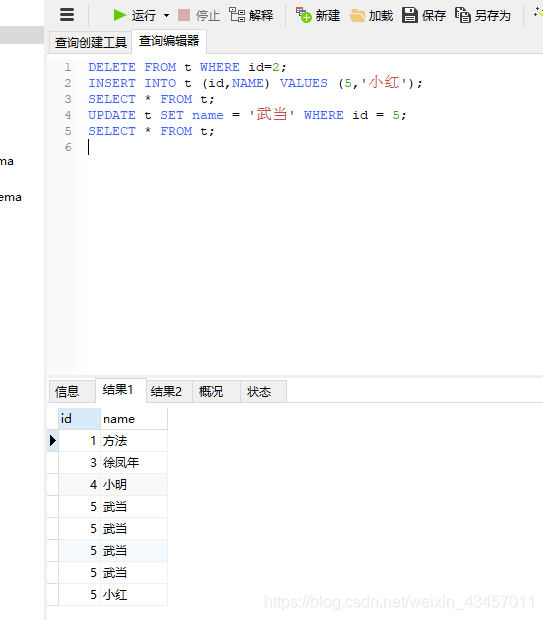Select the cell with name 小红
The image size is (543, 620).
tap(134, 595)
